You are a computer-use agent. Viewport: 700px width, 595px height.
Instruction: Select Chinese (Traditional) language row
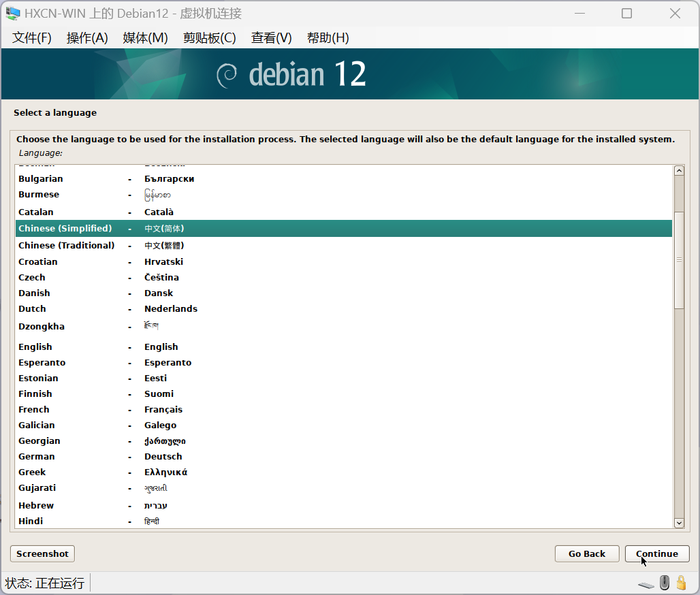point(344,246)
